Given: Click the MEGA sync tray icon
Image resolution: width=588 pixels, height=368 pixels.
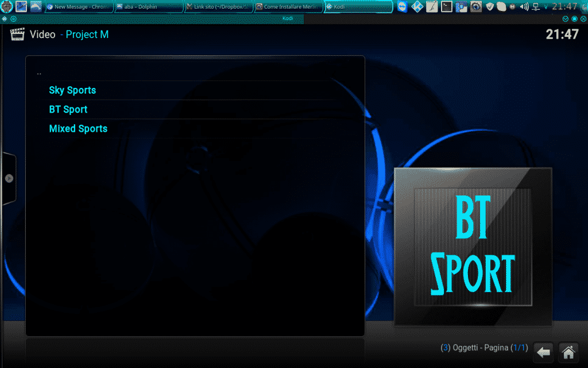Looking at the screenshot, I should [x=512, y=6].
